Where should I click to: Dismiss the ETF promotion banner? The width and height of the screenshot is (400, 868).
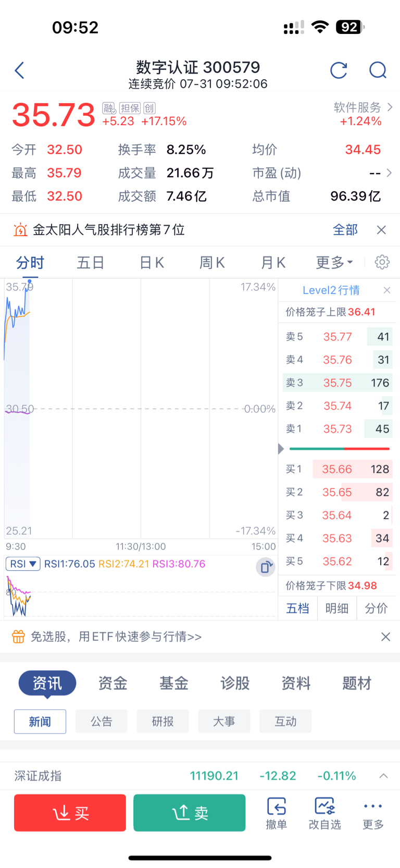[385, 637]
